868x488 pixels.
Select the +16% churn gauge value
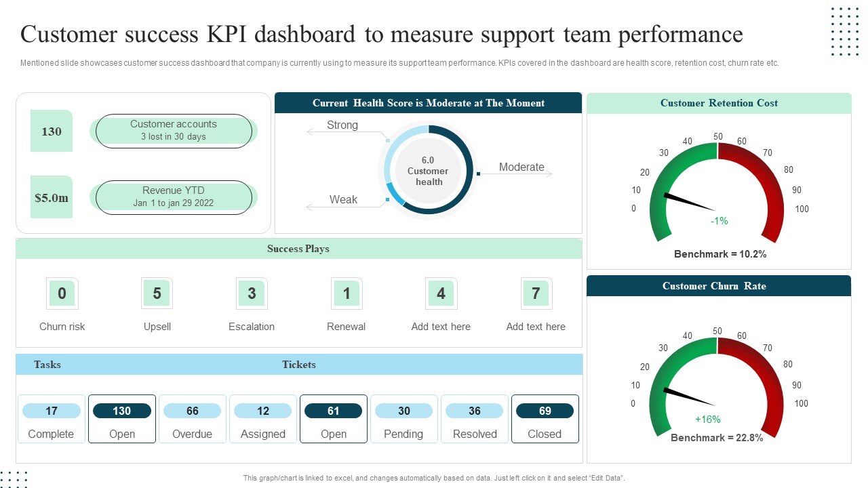707,420
